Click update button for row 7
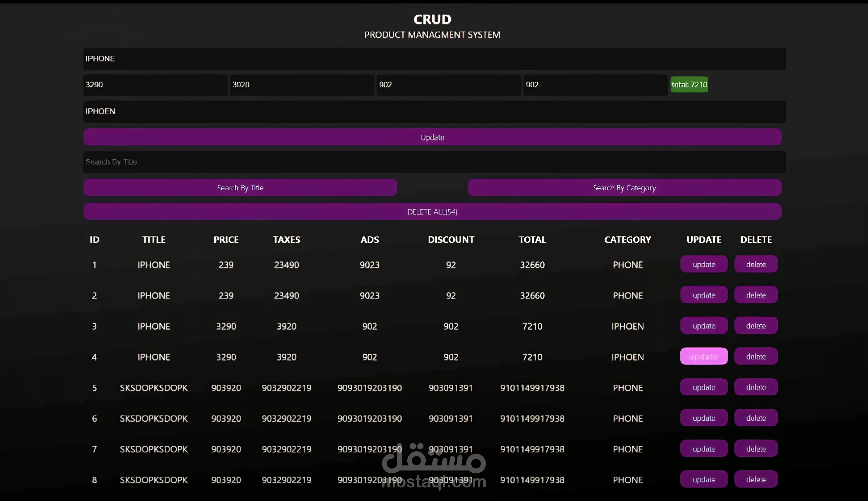868x501 pixels. (703, 449)
